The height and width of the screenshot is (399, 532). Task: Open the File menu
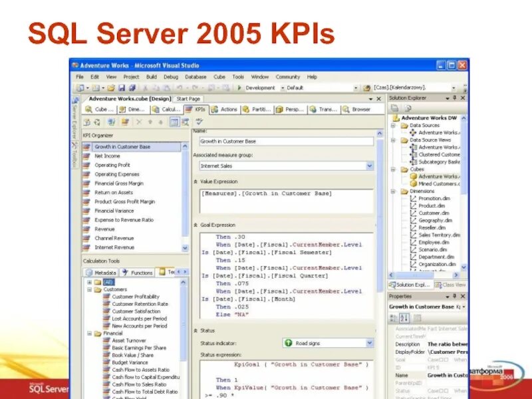[80, 77]
